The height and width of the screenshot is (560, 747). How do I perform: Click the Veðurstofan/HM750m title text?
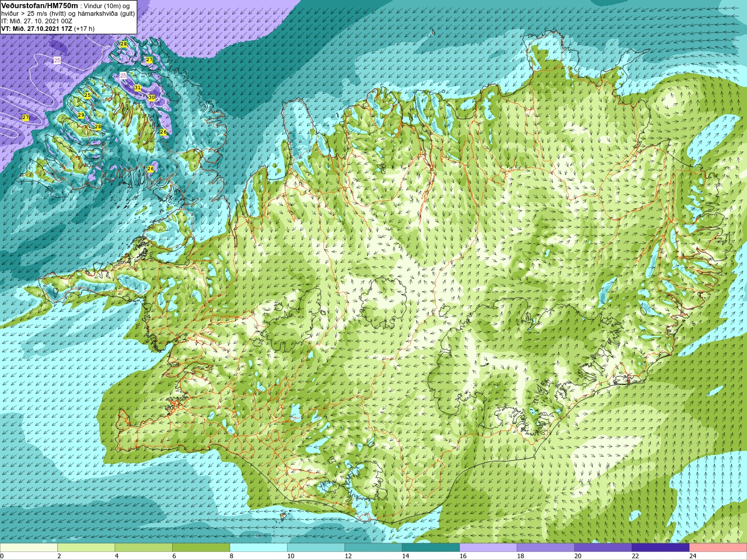[x=40, y=5]
